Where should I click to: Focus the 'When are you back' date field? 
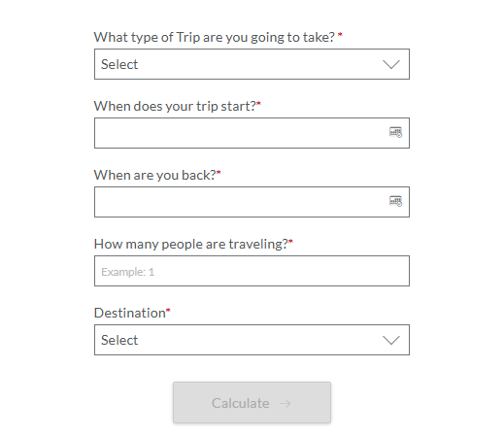tap(252, 202)
